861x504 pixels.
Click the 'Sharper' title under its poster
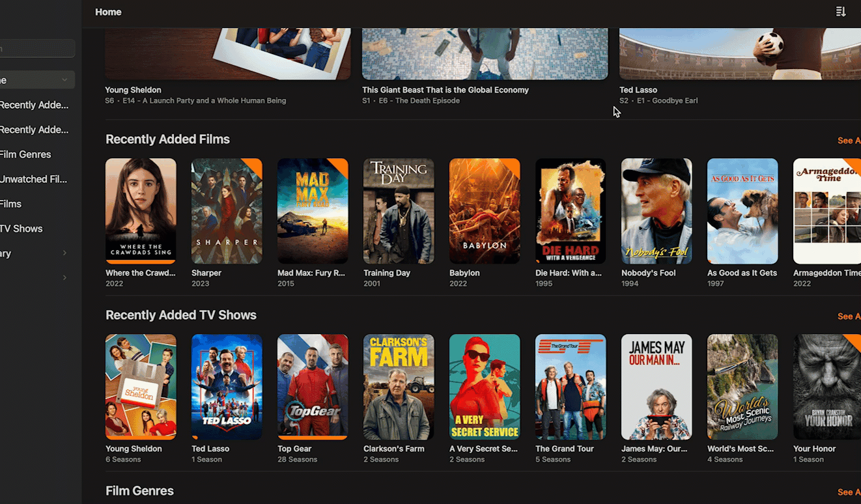click(x=206, y=273)
